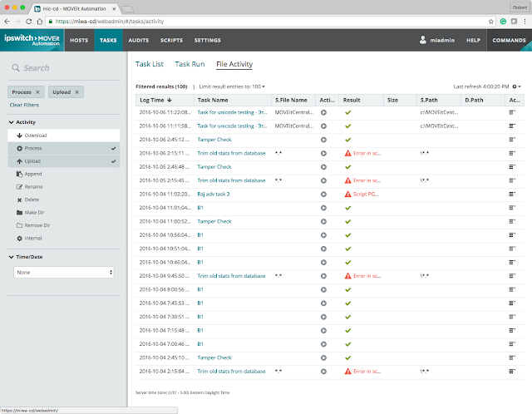Open the COMMANDS panel
The height and width of the screenshot is (414, 532).
[x=509, y=40]
